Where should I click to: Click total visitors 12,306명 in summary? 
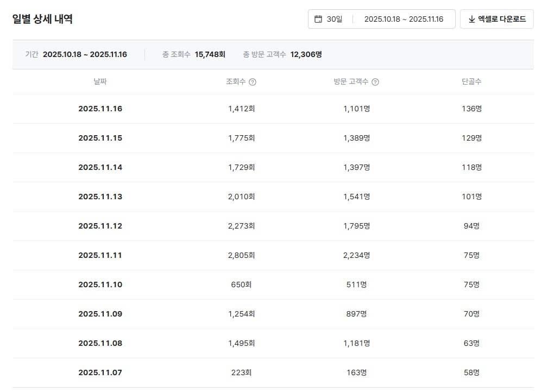[306, 54]
